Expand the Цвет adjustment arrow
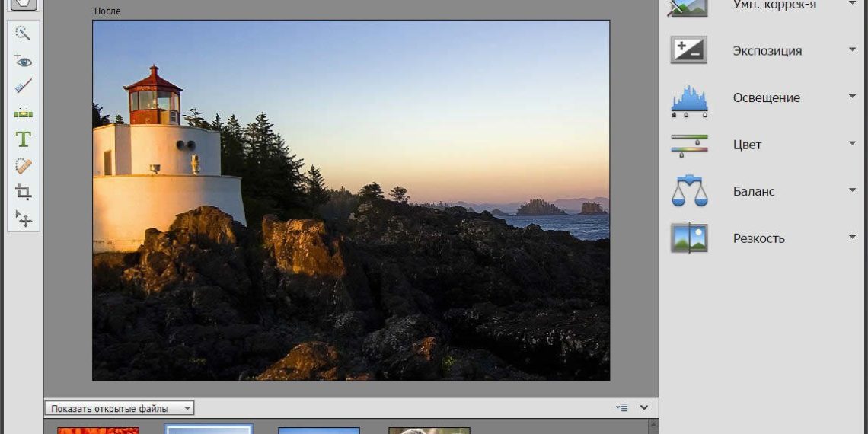 (x=852, y=144)
